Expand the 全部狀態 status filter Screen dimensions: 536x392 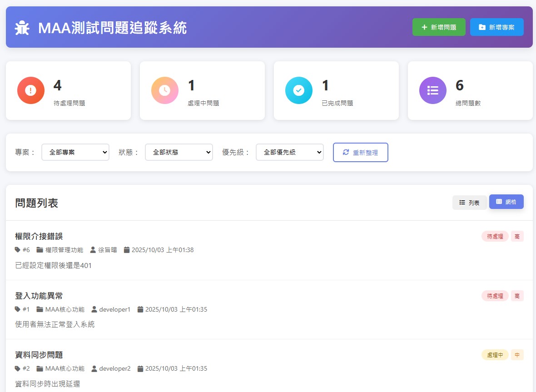pyautogui.click(x=179, y=152)
